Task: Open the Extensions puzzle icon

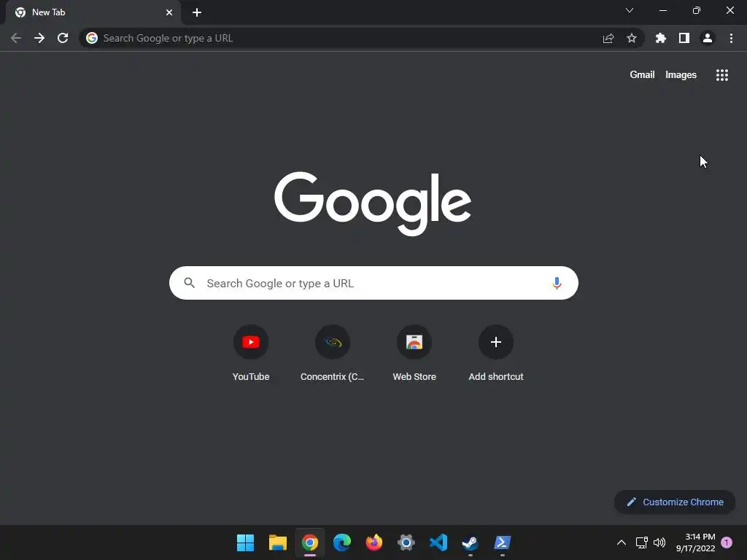Action: (x=660, y=38)
